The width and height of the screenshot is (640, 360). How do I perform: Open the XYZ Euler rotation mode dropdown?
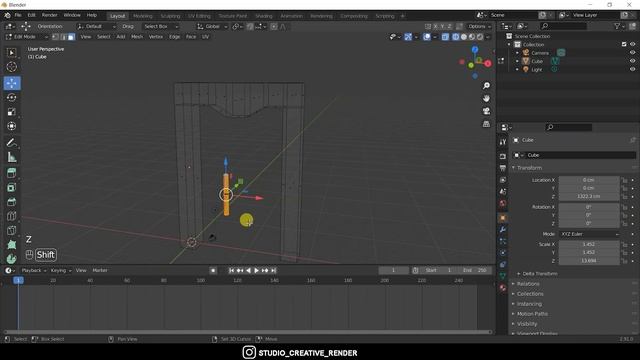(x=589, y=234)
